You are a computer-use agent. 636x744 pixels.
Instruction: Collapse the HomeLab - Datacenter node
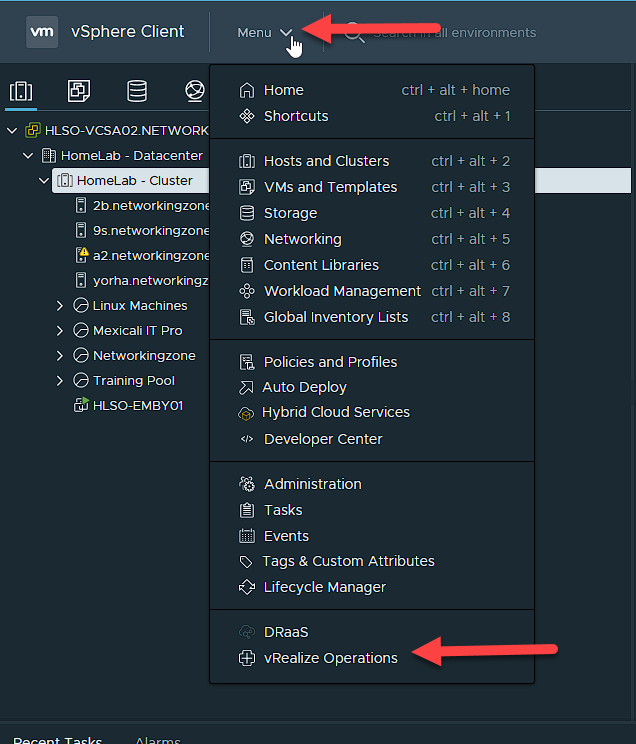[x=28, y=156]
